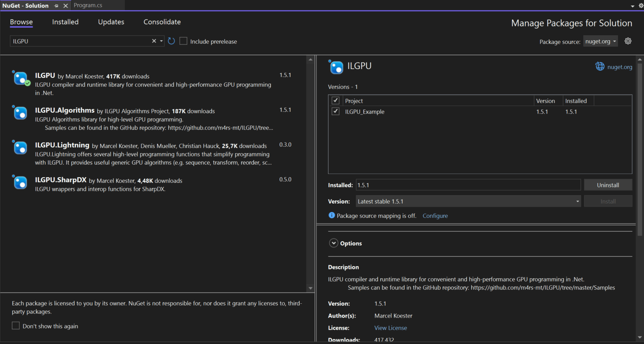
Task: Open the Program.cs editor tab
Action: pos(88,5)
